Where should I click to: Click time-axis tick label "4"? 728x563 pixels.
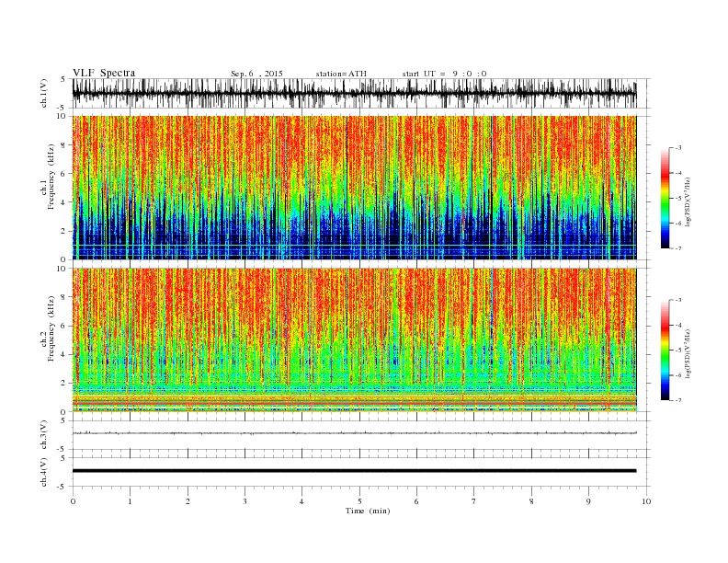coord(301,501)
